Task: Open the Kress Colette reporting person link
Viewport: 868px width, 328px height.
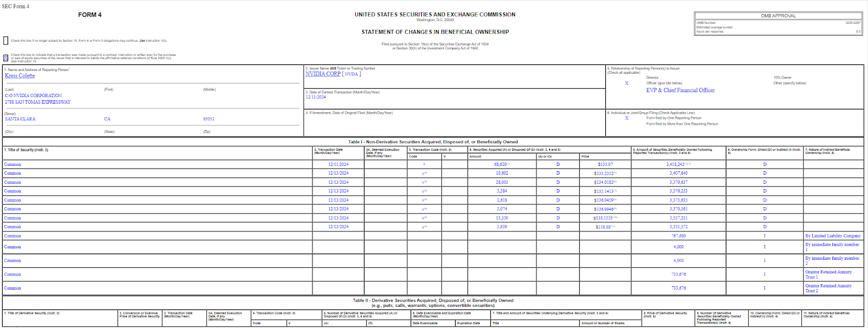Action: [20, 76]
